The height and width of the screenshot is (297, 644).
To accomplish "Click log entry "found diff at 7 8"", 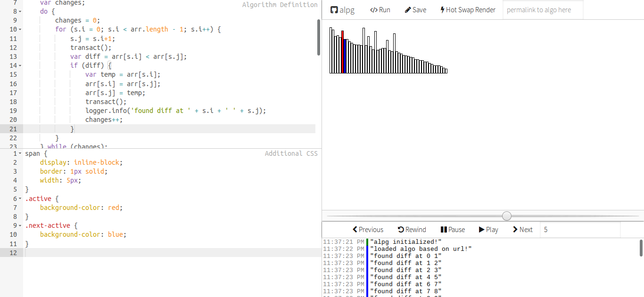I will tap(405, 291).
